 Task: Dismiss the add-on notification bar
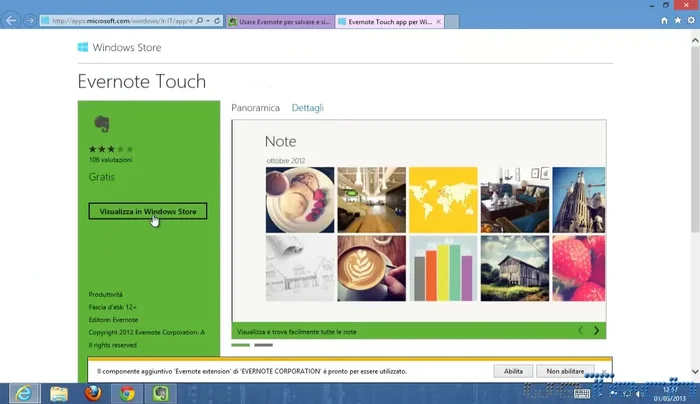click(x=604, y=371)
